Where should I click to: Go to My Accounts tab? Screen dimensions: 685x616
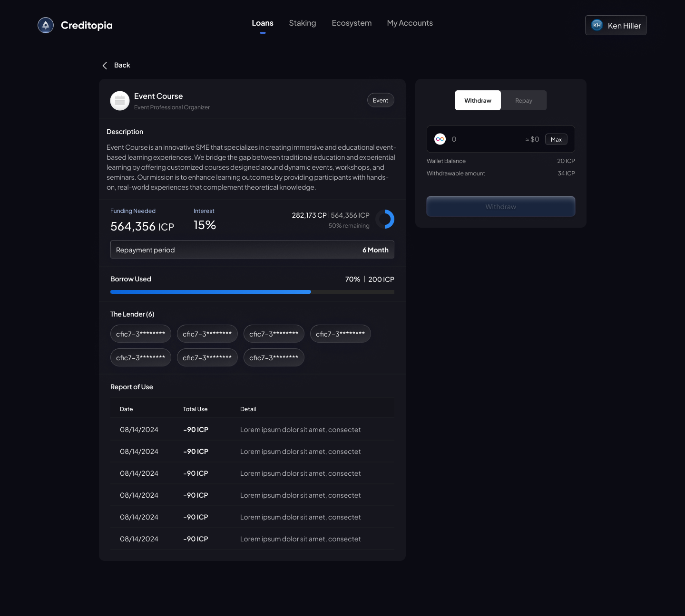[410, 23]
